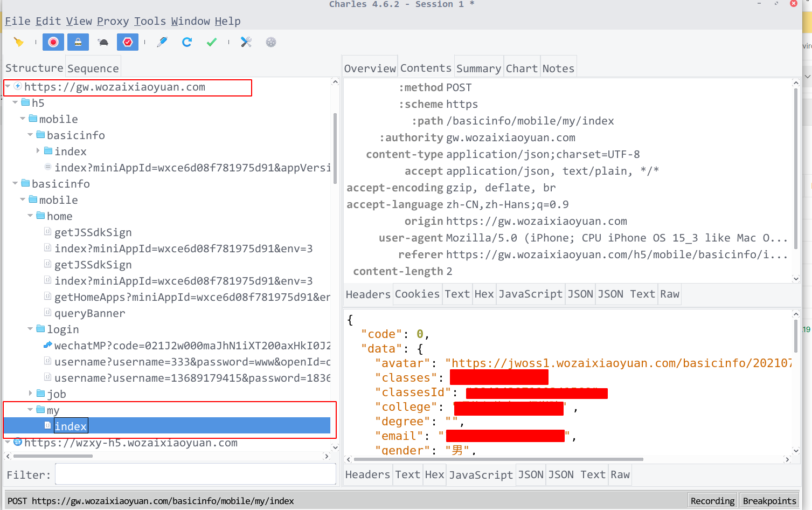Viewport: 812px width, 510px height.
Task: Open the Help menu
Action: coord(228,21)
